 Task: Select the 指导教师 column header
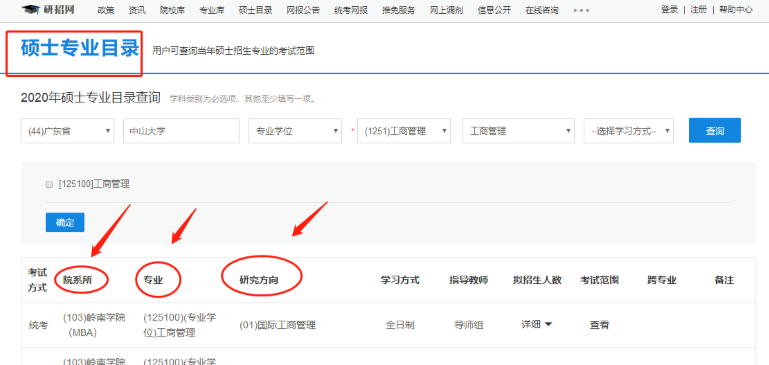[469, 280]
